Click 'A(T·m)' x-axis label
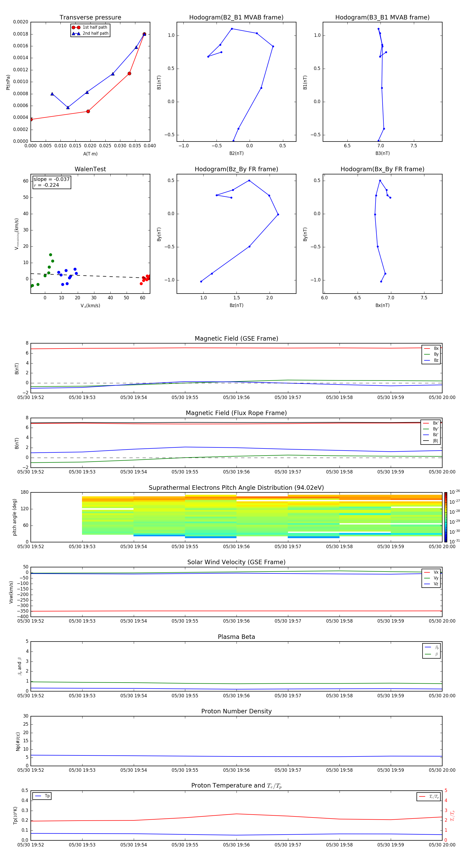The height and width of the screenshot is (868, 473). (x=90, y=154)
